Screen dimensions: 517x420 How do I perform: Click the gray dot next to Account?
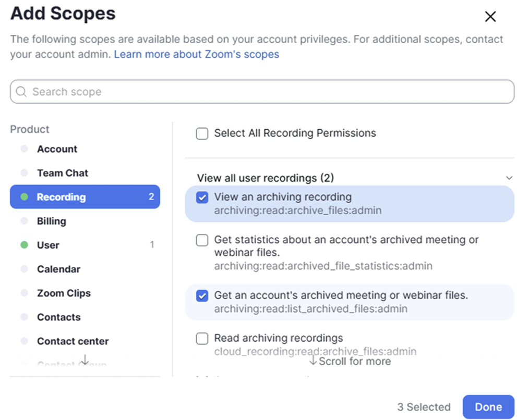click(x=24, y=149)
